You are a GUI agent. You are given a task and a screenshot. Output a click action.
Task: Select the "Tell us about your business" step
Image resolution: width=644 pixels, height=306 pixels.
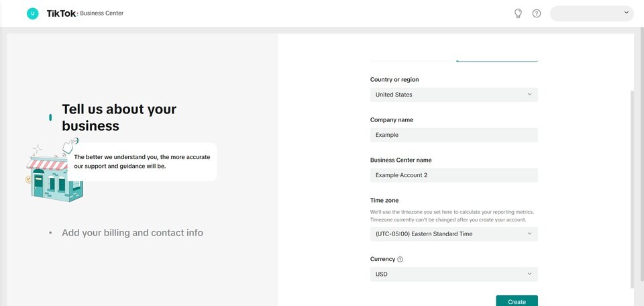[x=119, y=117]
